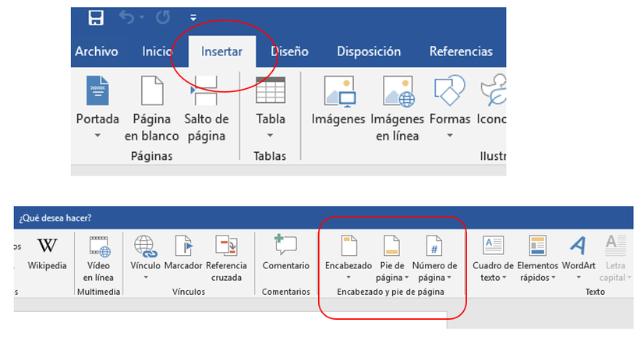
Task: Switch to the Referencias tab
Action: (461, 52)
